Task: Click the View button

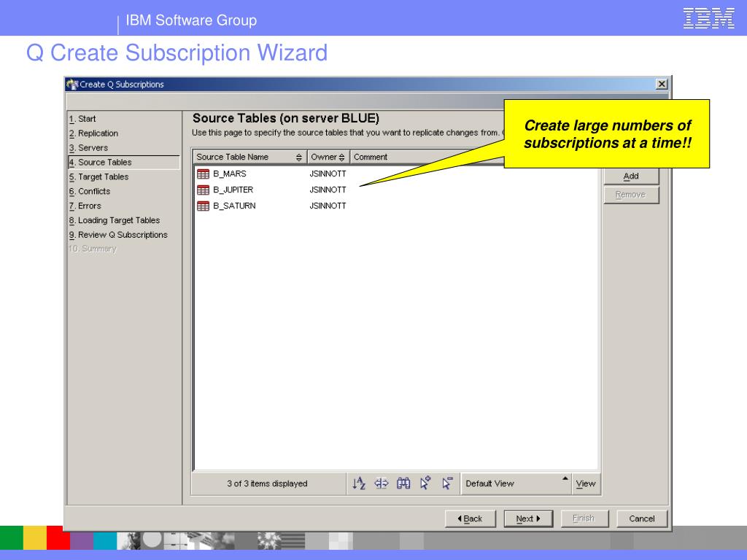Action: (586, 484)
